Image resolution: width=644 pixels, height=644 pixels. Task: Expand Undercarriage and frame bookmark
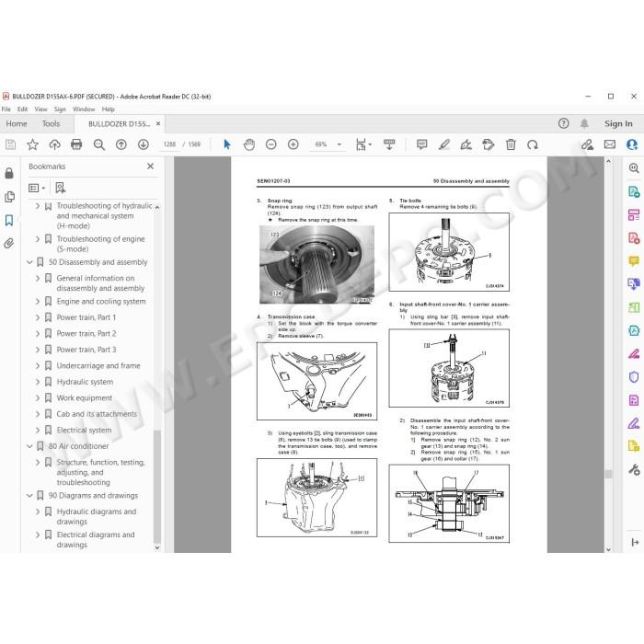point(38,365)
